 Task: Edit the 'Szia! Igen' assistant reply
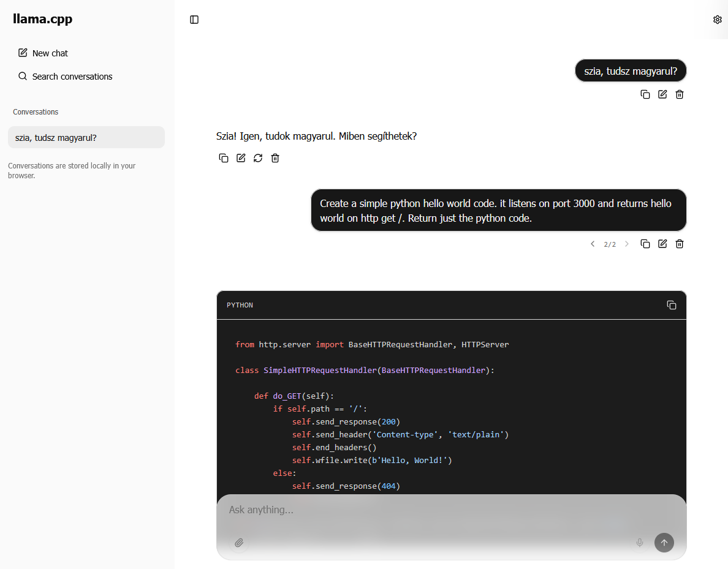241,158
